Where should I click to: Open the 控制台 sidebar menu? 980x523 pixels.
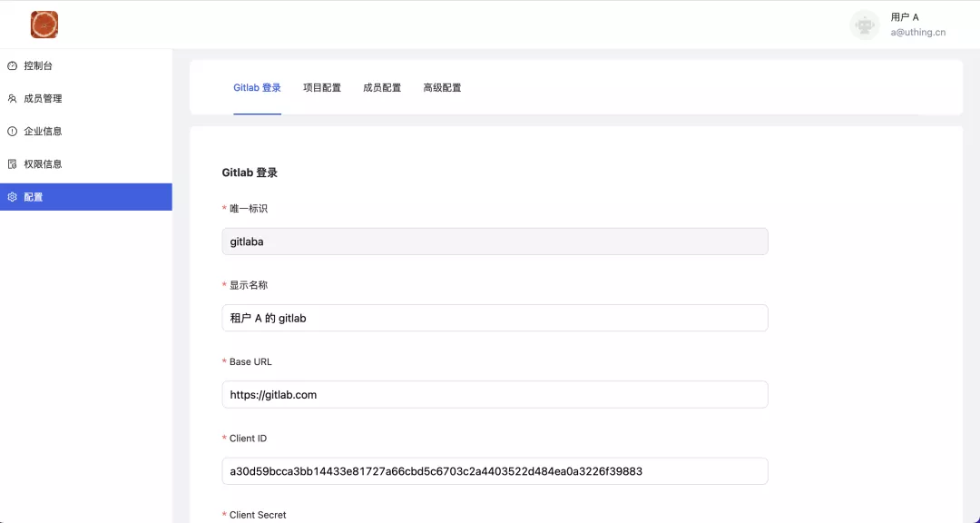(86, 65)
